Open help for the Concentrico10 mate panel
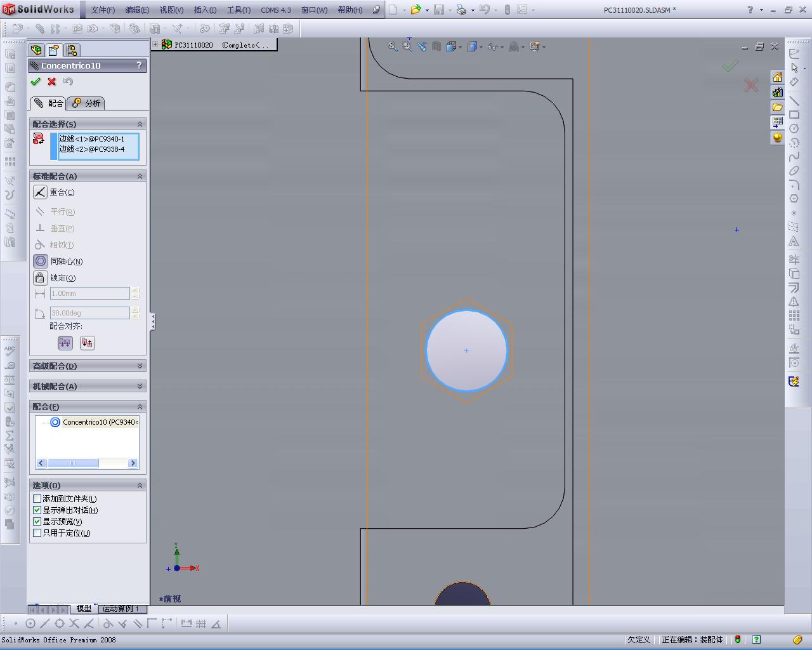The image size is (812, 650). click(140, 65)
